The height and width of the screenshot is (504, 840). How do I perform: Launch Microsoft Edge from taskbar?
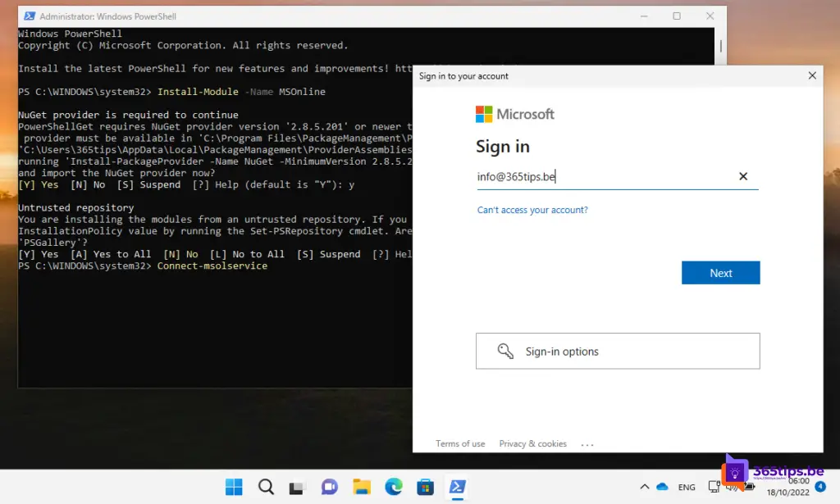(394, 487)
